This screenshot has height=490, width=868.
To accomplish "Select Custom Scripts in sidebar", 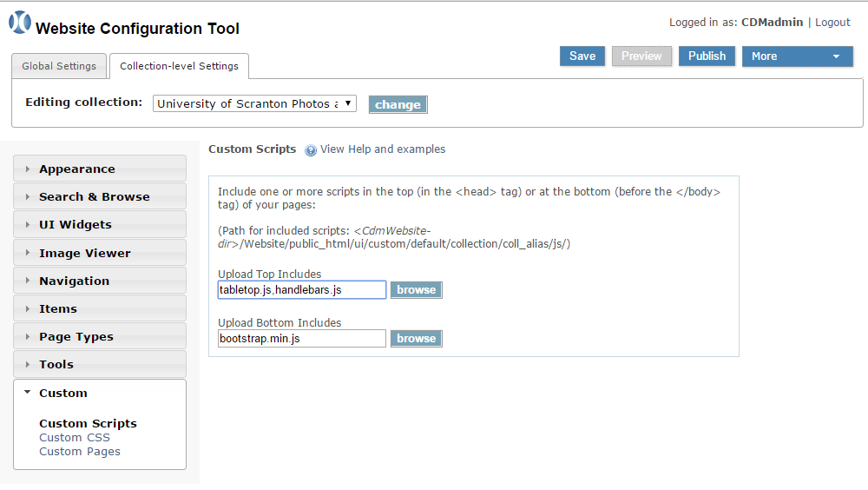I will click(x=88, y=423).
